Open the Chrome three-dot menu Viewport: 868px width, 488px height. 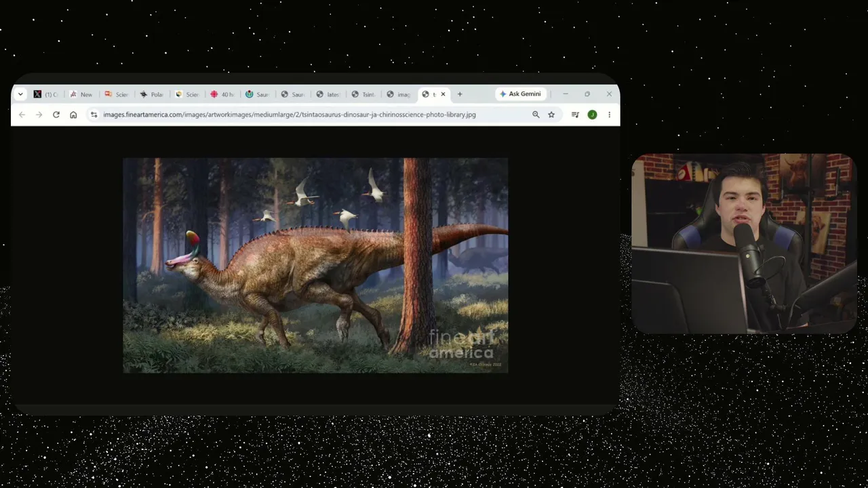609,115
